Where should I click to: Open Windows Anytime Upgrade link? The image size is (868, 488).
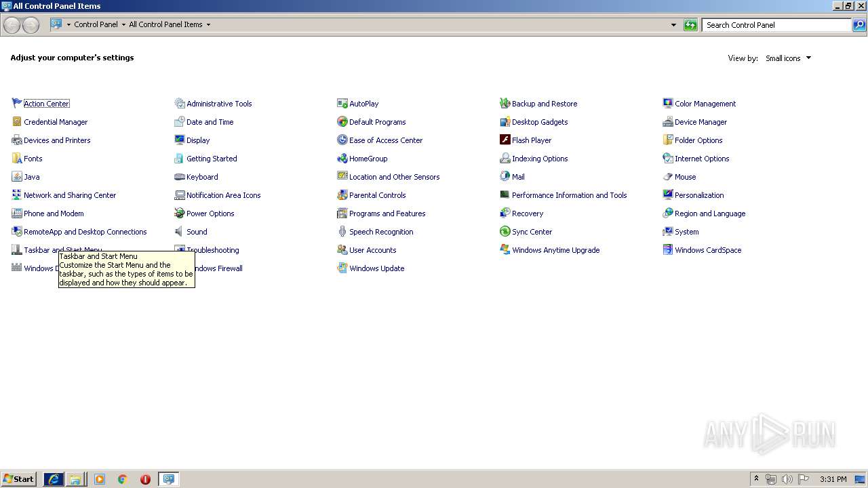click(555, 250)
